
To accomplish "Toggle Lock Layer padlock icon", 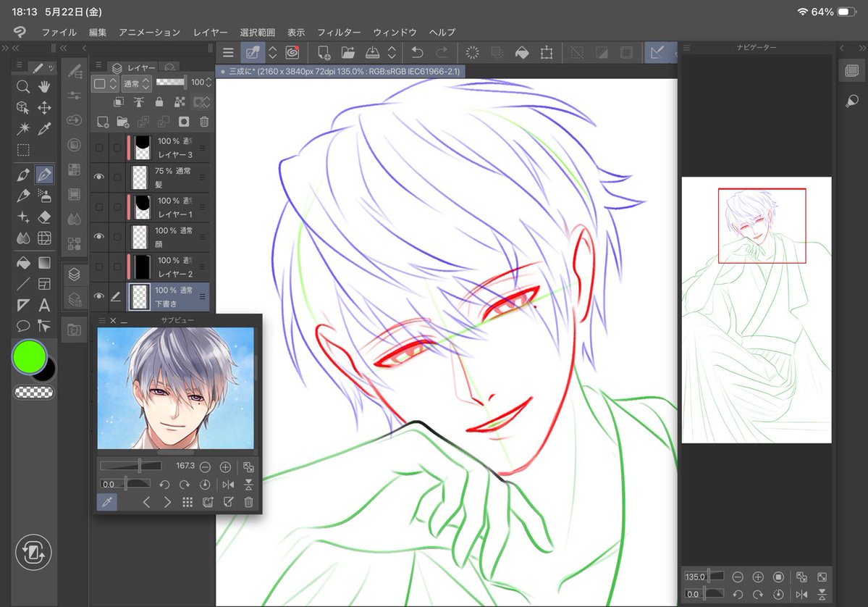I will [159, 102].
